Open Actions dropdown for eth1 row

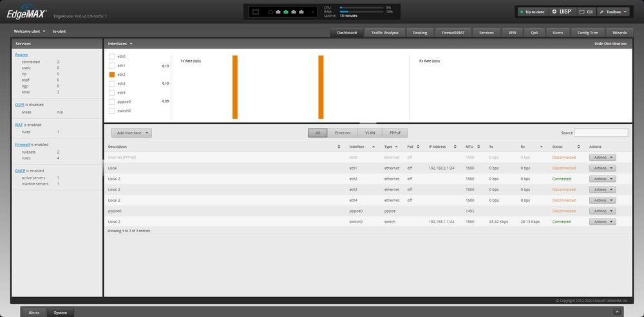pos(603,168)
